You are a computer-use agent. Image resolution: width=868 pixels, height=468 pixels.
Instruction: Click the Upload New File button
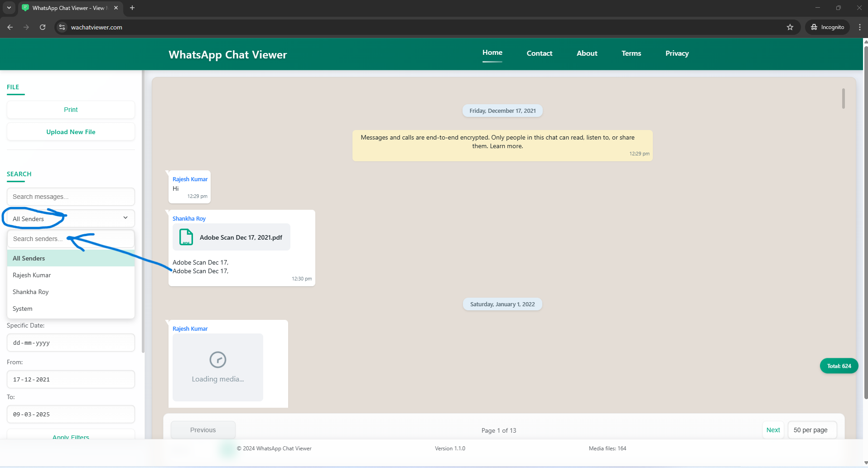[71, 131]
